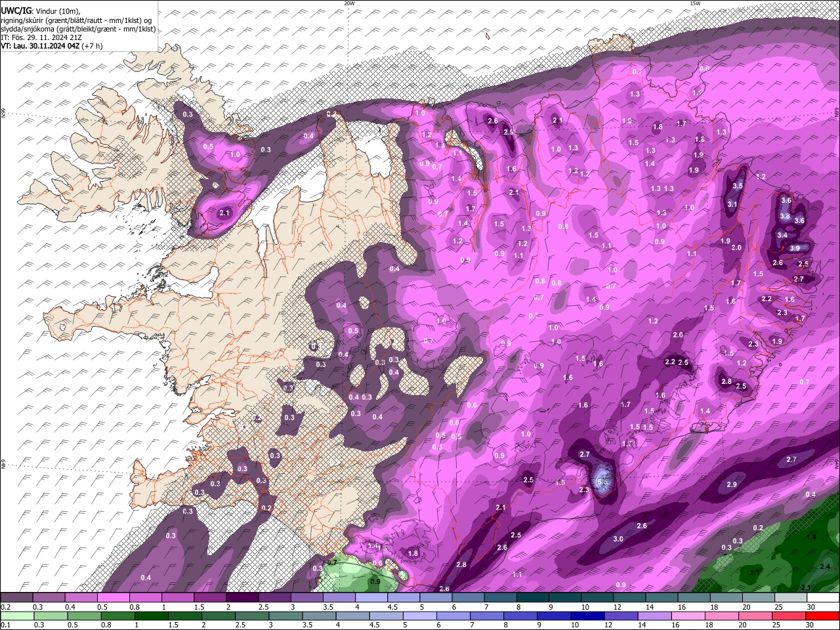Click the 3.0 value over the ocean
Image resolution: width=840 pixels, height=630 pixels.
pos(618,539)
